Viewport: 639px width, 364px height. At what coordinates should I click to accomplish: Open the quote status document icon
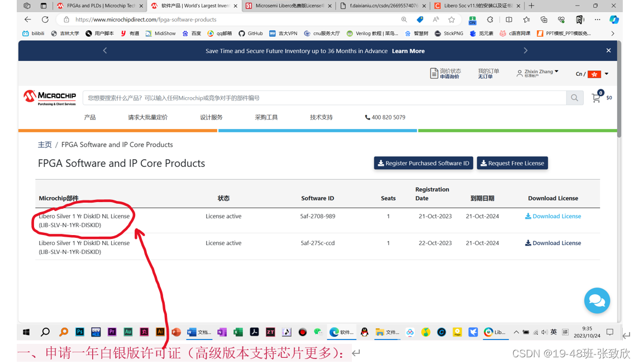(x=434, y=73)
